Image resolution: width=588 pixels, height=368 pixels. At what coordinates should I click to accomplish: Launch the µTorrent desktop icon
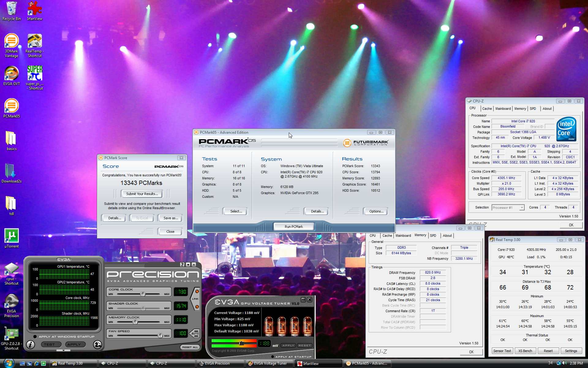pos(11,238)
